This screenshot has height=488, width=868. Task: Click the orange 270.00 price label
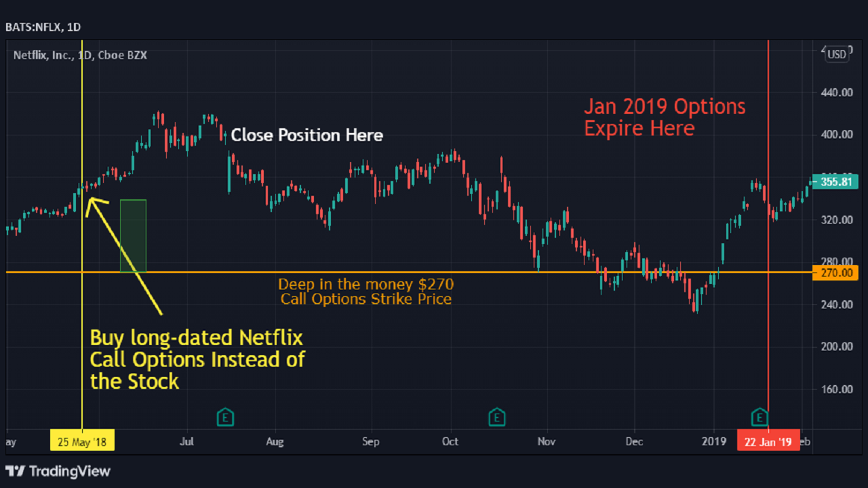835,272
